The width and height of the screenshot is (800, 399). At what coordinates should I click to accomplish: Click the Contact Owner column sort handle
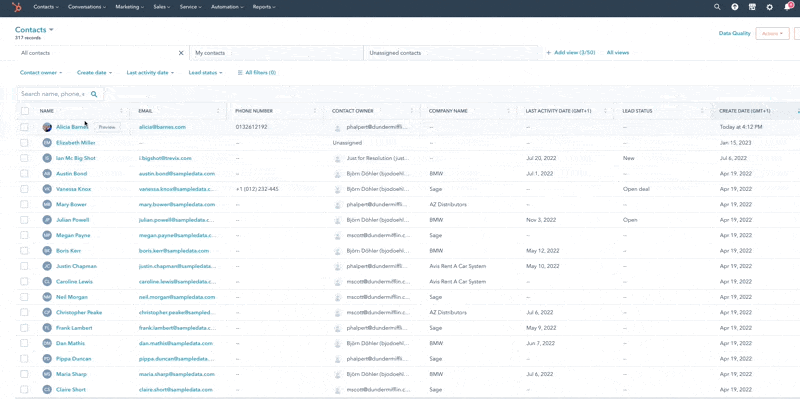[x=412, y=111]
